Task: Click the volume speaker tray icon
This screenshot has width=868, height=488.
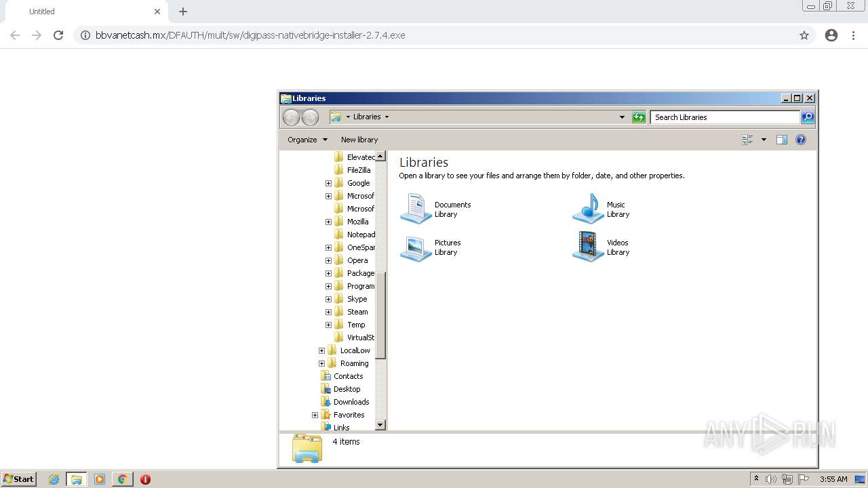Action: 771,479
